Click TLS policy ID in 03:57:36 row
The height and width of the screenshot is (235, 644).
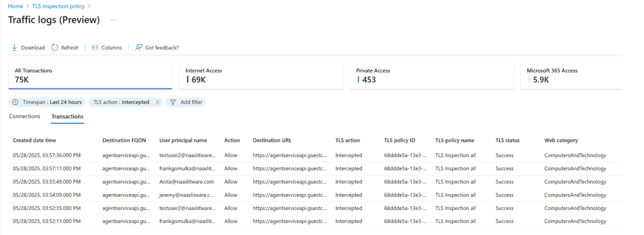[x=406, y=155]
